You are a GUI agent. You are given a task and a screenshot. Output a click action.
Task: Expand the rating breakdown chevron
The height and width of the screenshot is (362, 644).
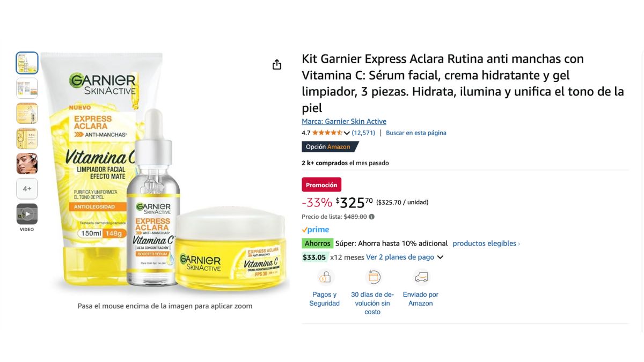click(x=347, y=133)
